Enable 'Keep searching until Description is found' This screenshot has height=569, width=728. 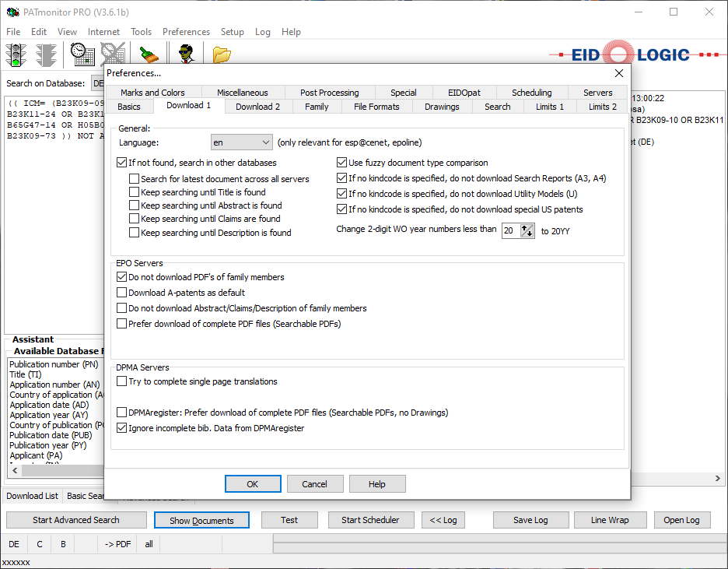pos(135,233)
